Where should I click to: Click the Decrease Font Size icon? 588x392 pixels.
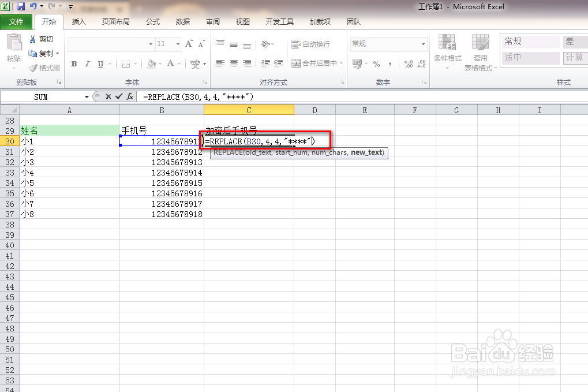[x=202, y=44]
